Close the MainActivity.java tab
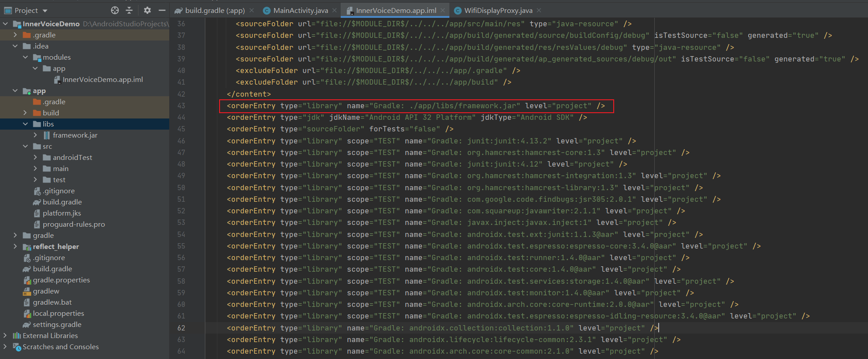 [334, 10]
